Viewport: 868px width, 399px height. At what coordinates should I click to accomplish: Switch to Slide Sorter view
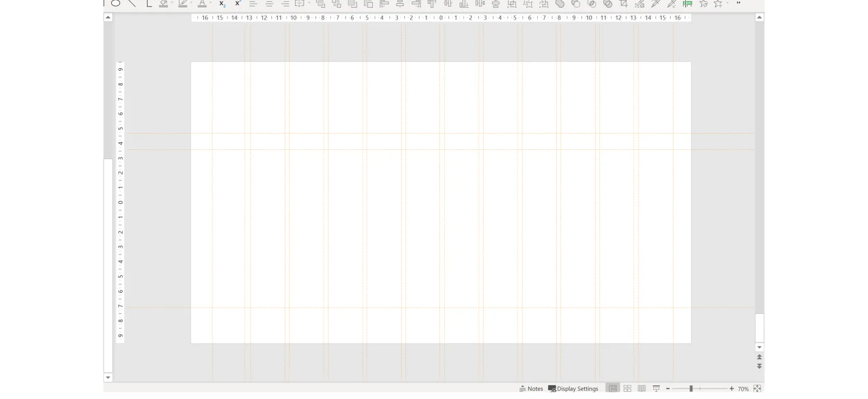pos(627,389)
